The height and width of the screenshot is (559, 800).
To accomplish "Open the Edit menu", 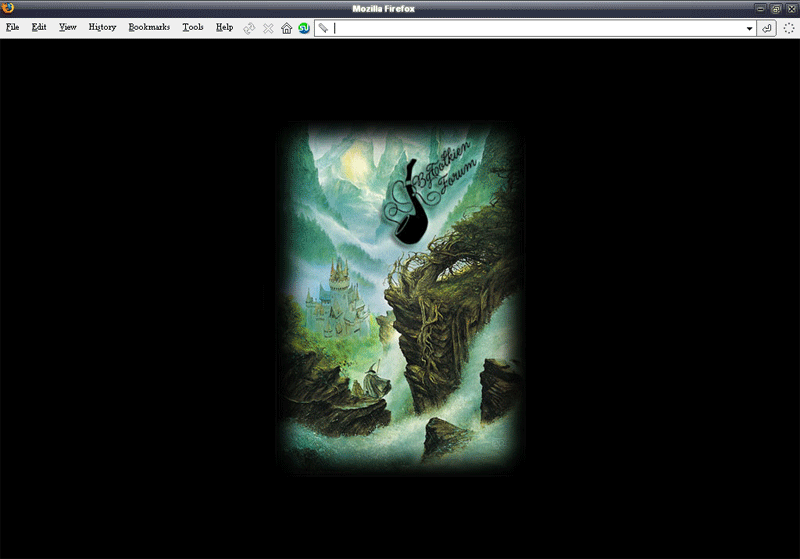I will pyautogui.click(x=39, y=27).
